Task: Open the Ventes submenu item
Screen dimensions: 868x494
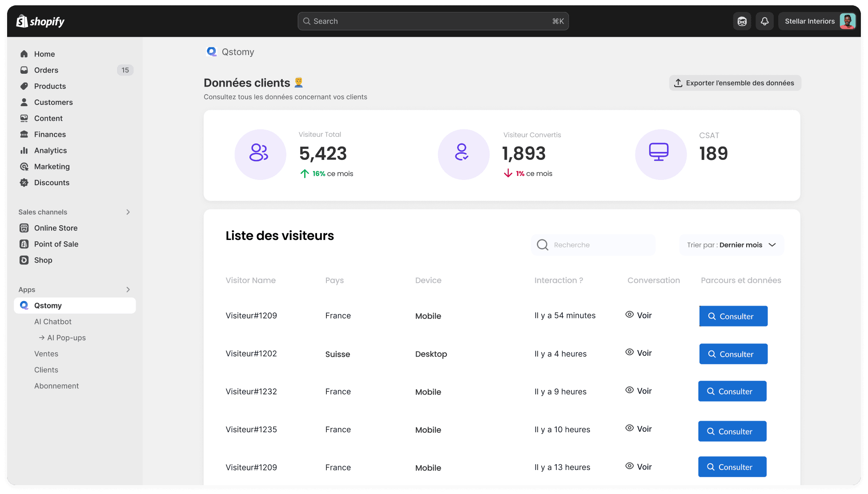Action: tap(46, 354)
